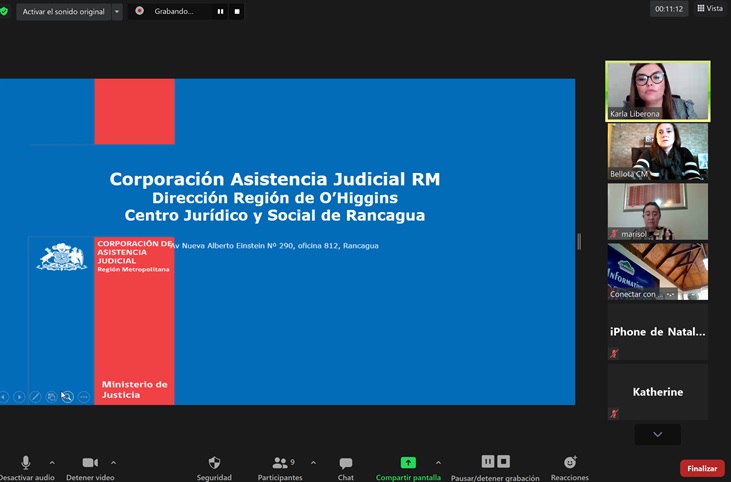Open the Participantes panel
Screen dimensions: 731x482
280,468
